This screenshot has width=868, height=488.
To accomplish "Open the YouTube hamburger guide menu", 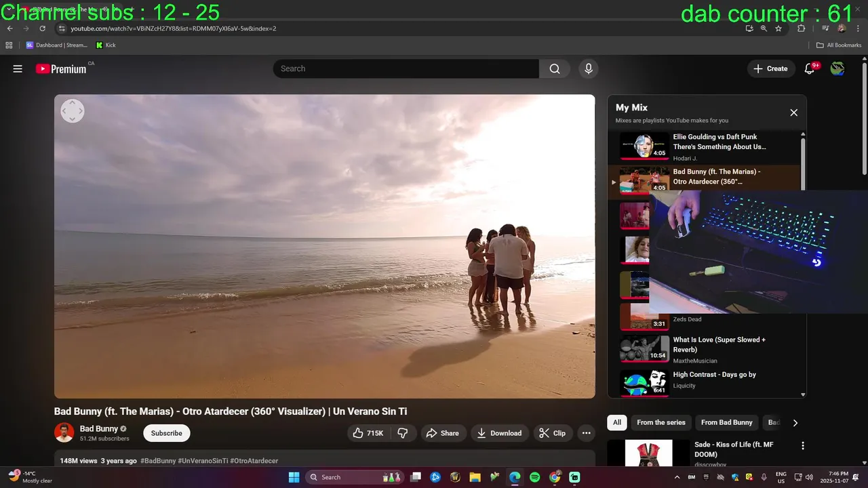I will [x=18, y=68].
